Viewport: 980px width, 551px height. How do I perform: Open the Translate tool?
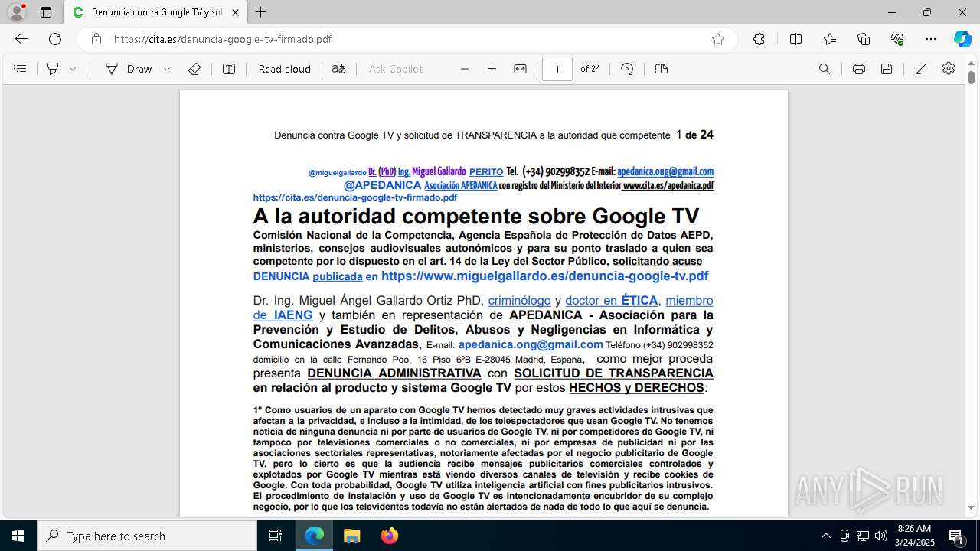pyautogui.click(x=339, y=69)
